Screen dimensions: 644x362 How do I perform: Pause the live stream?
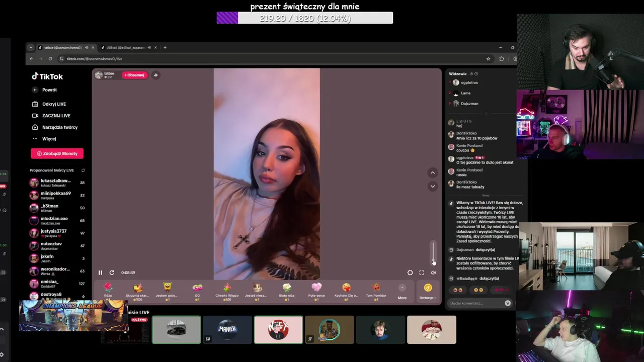(100, 273)
